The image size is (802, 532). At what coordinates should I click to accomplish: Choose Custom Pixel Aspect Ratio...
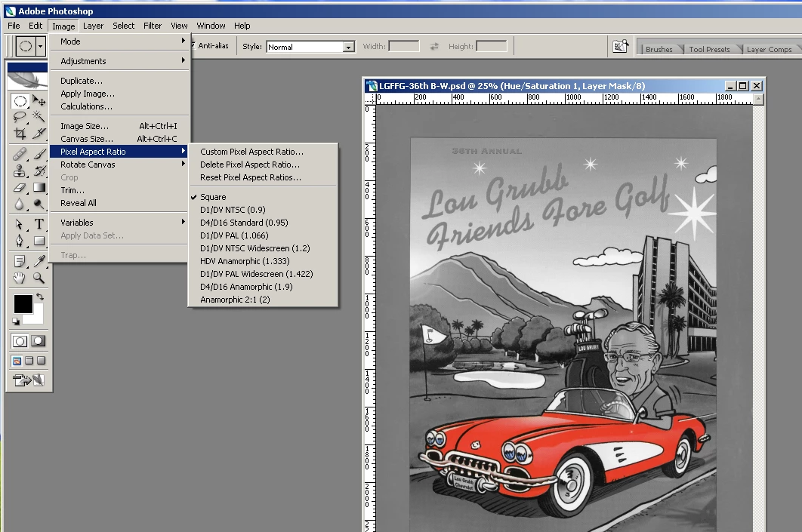[263, 152]
